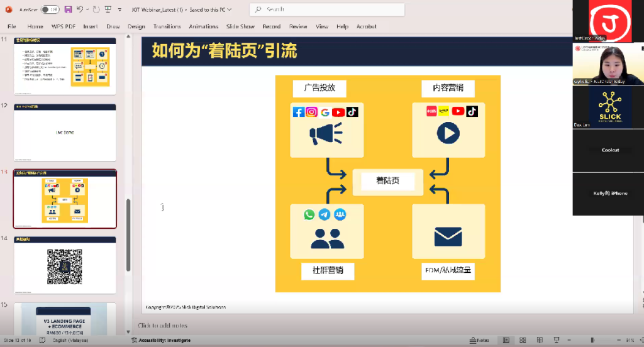The image size is (644, 347).
Task: Toggle the Notes pane button
Action: 479,340
